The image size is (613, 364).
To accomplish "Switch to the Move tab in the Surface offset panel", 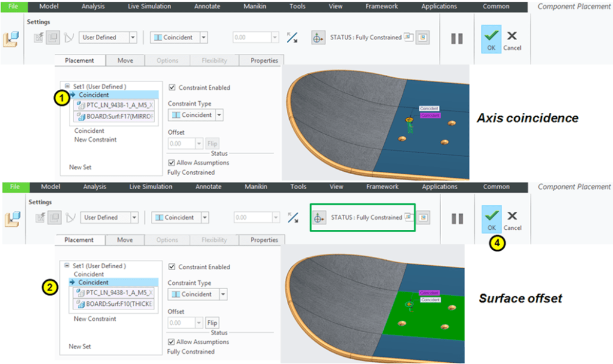I will pos(125,240).
